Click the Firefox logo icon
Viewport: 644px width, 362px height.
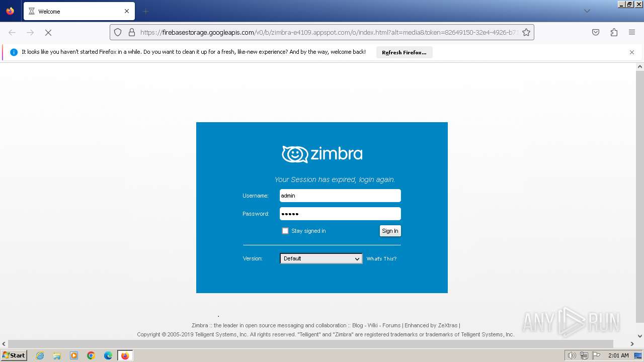10,11
